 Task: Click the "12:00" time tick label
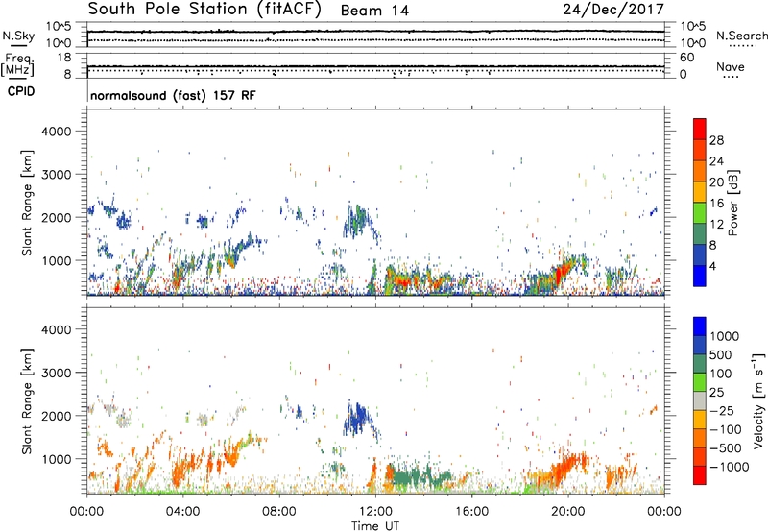(x=375, y=512)
